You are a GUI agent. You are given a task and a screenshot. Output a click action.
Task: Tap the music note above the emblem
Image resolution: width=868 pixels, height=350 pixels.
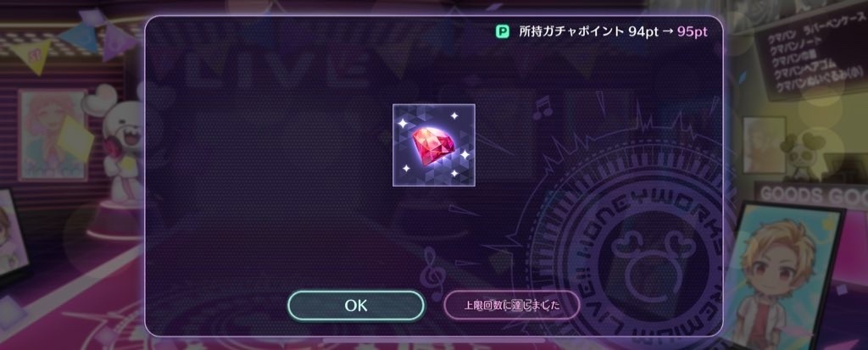543,106
